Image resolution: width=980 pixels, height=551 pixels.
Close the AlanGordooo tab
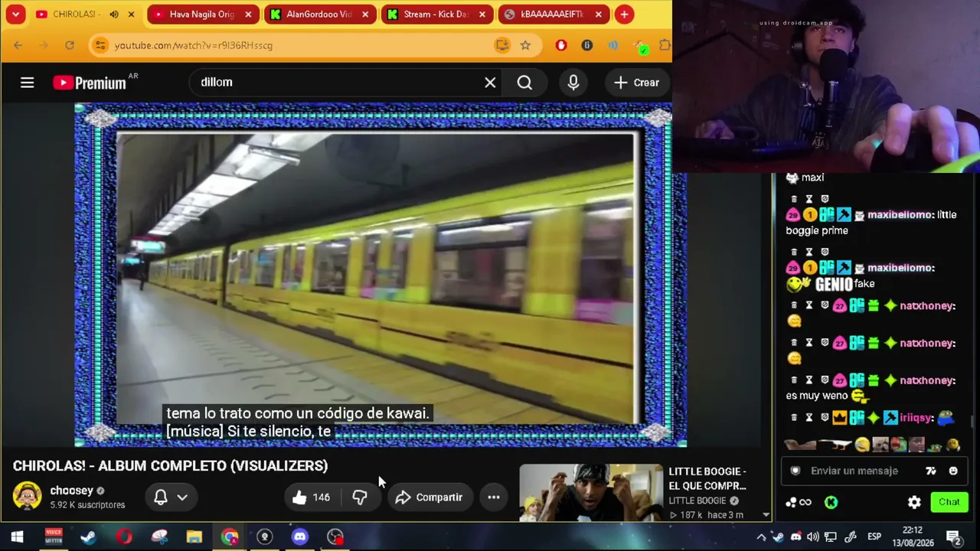(365, 15)
